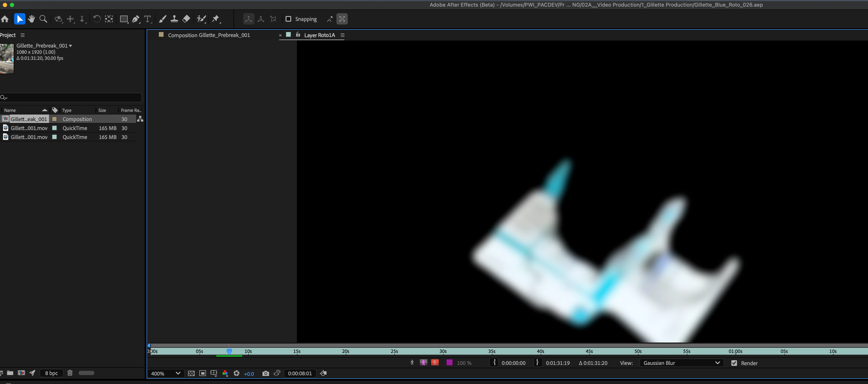868x384 pixels.
Task: Uncheck the Render checkbox
Action: click(734, 363)
